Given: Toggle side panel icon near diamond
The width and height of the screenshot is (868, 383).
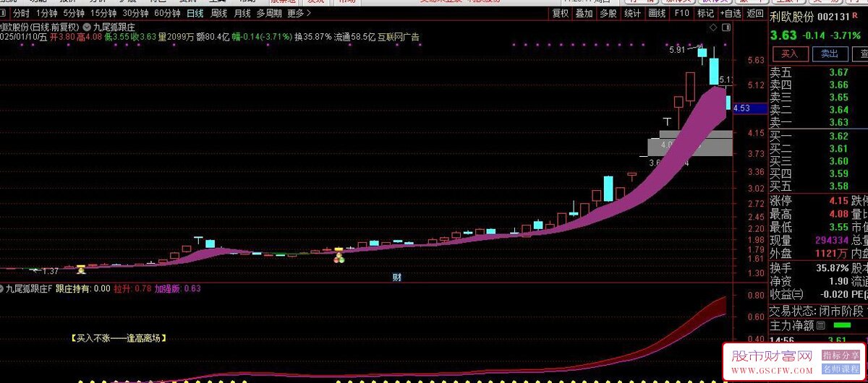Looking at the screenshot, I should (726, 27).
